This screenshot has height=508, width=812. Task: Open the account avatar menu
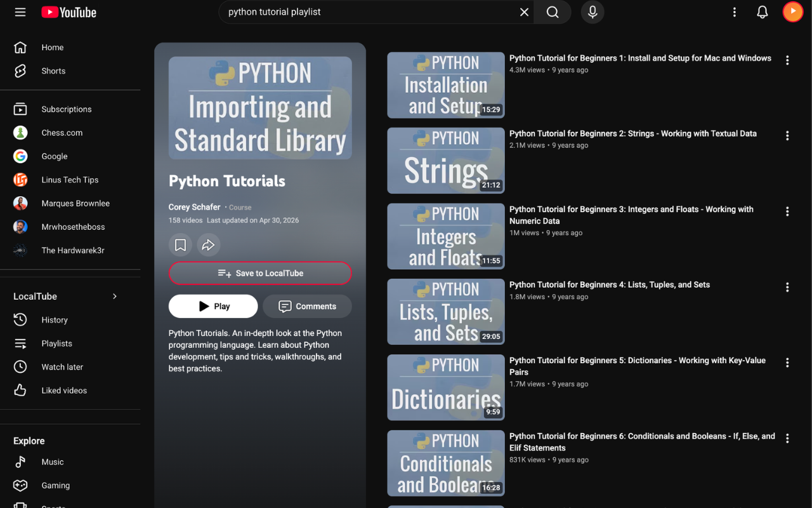[793, 12]
